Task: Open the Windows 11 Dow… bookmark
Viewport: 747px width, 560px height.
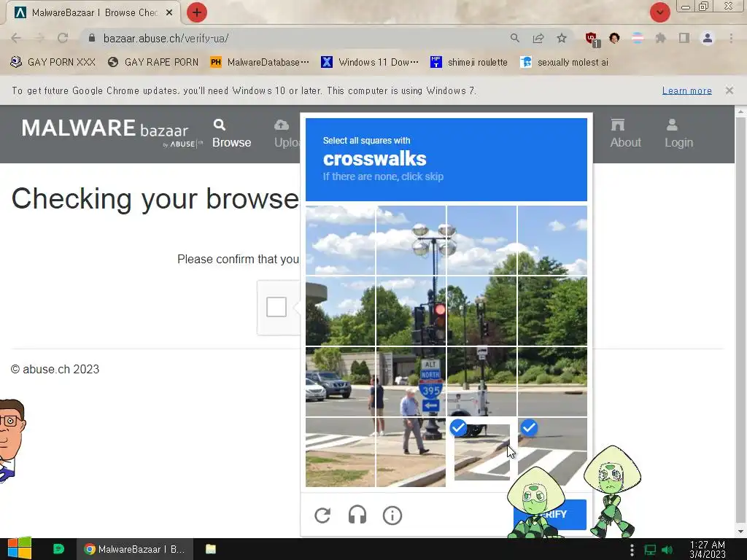Action: point(370,62)
